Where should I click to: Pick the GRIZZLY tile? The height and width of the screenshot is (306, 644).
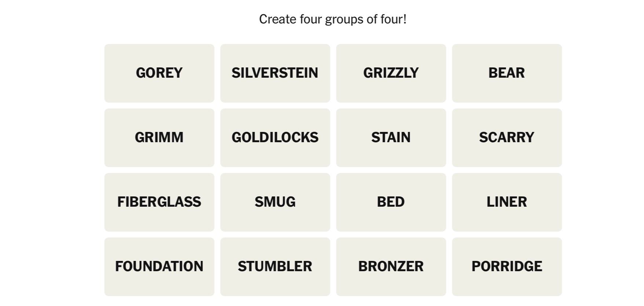(x=391, y=73)
